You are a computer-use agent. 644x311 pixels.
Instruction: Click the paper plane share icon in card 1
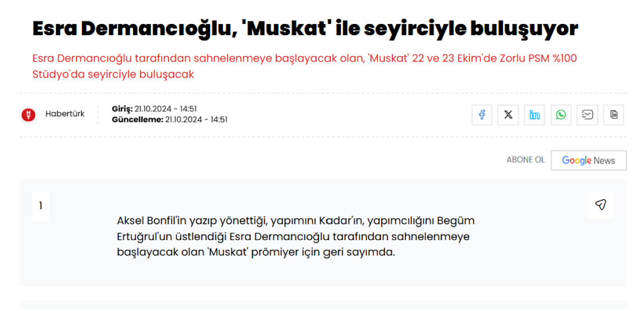[601, 205]
